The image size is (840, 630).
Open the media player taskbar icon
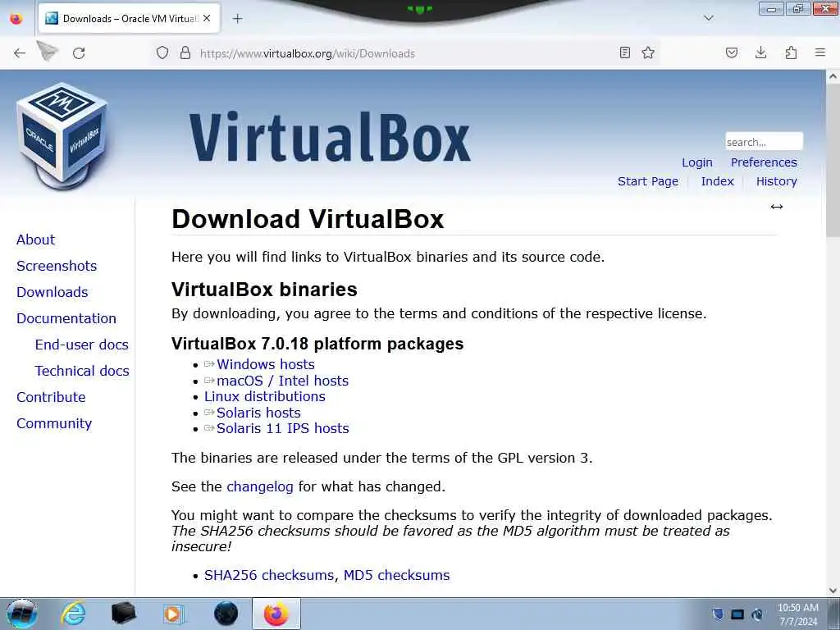(x=174, y=614)
